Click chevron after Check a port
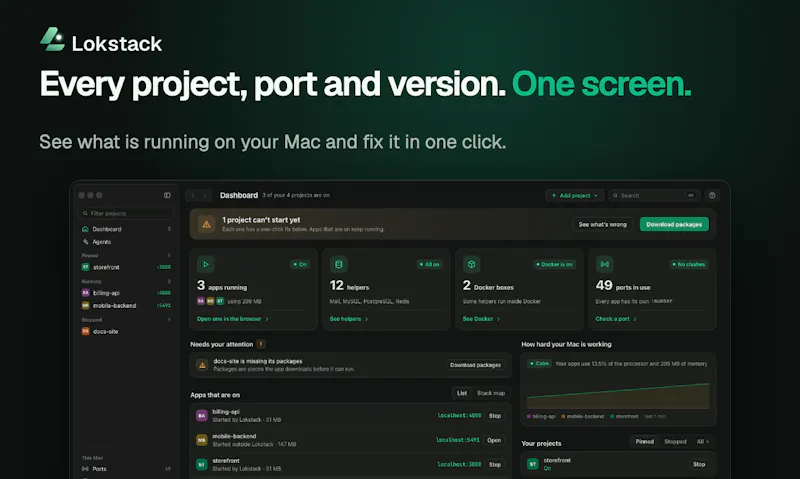 pyautogui.click(x=635, y=319)
